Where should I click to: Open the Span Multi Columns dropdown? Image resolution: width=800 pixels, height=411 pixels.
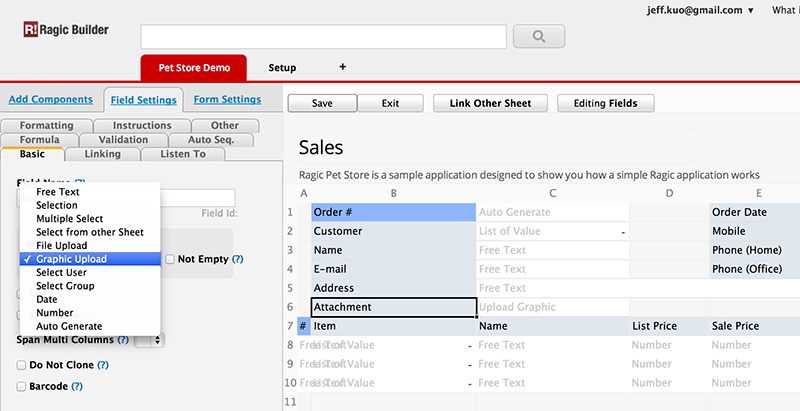149,340
